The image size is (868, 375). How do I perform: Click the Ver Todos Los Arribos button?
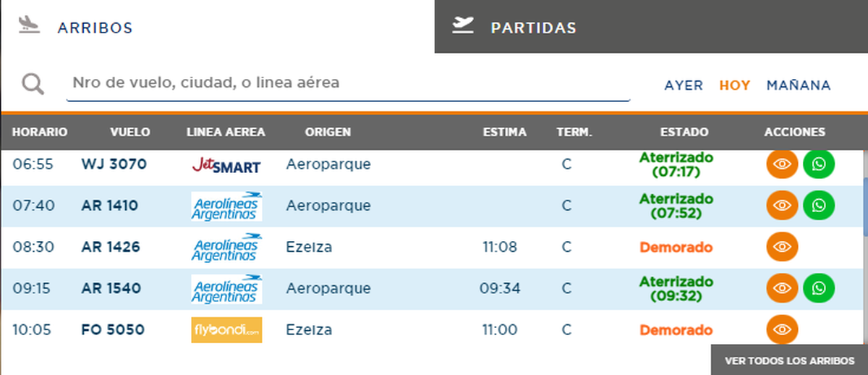tap(789, 360)
